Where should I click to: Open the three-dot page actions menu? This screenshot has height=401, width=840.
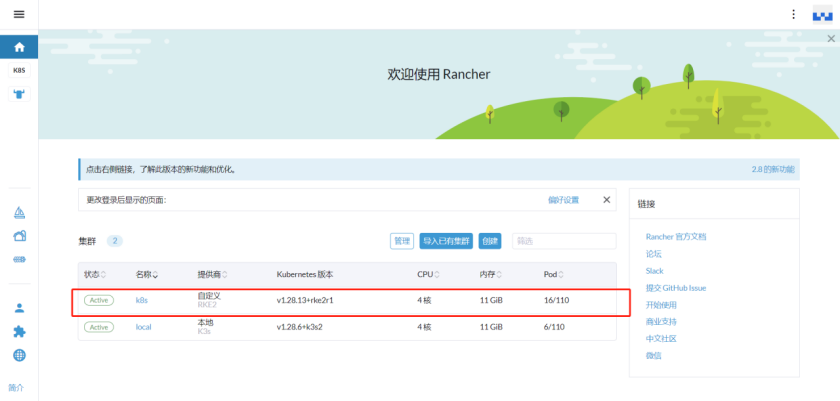794,14
